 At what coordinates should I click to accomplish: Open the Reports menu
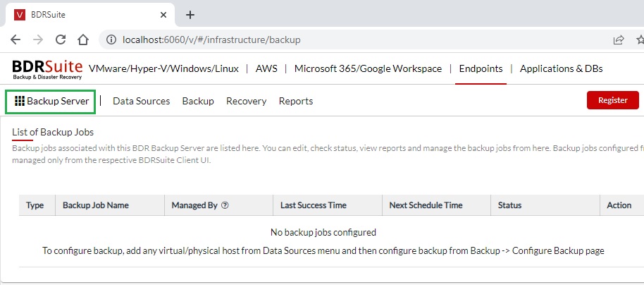(x=296, y=101)
